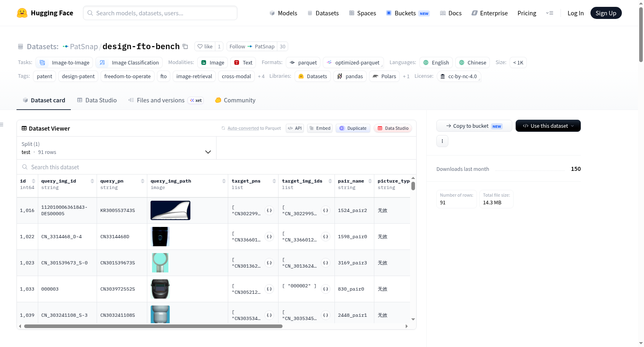644x347 pixels.
Task: Expand JSON for 3169_pair3 target_pns
Action: click(x=269, y=263)
